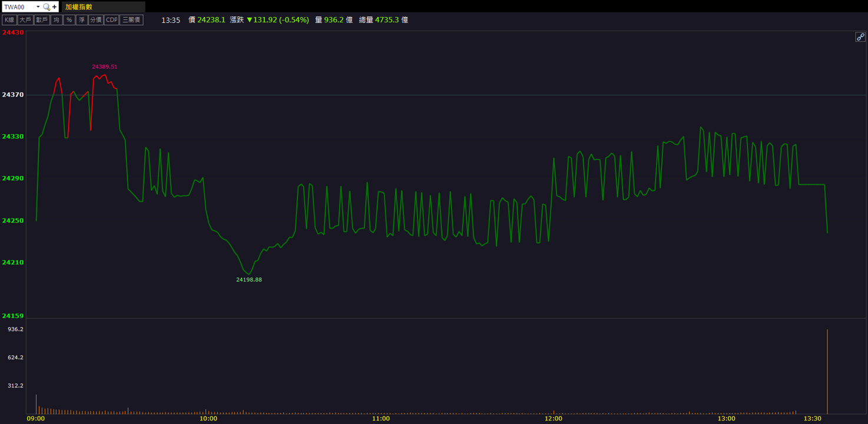Screen dimensions: 868x424
Task: Click the 24330 axis label
Action: pyautogui.click(x=13, y=137)
